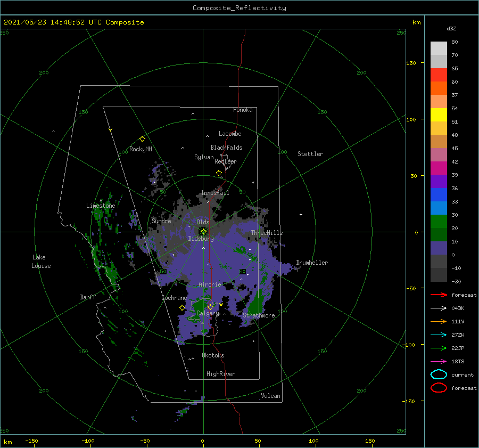
Task: Click the yellow diamond marker near Cochrane
Action: point(182,308)
